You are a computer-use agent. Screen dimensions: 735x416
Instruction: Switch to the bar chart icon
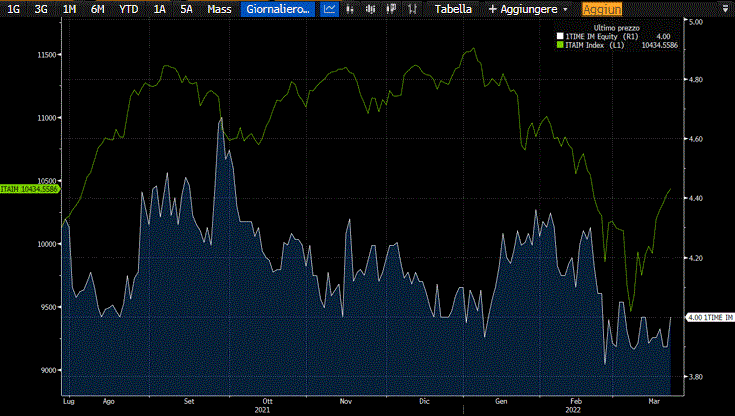pyautogui.click(x=350, y=9)
